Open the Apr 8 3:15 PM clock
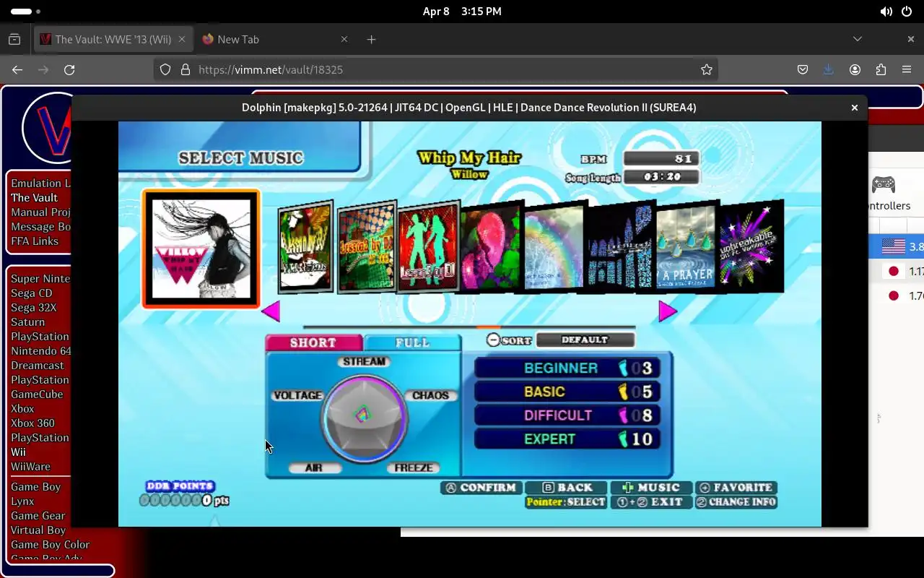Screen dimensions: 924x578 (x=462, y=12)
